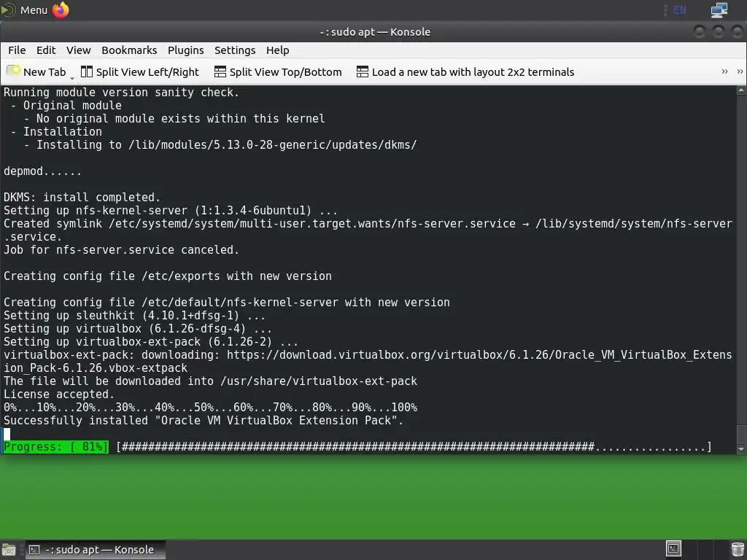Click the terminal cursor block

tap(7, 434)
